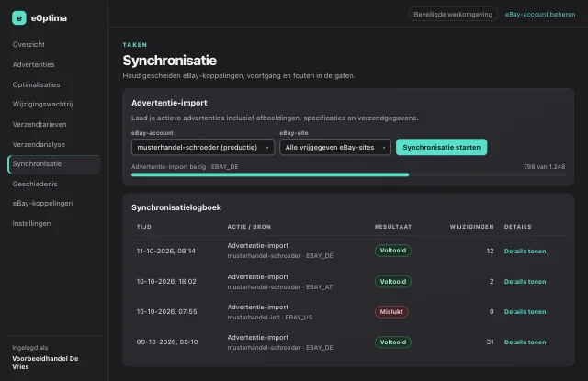This screenshot has width=588, height=381.
Task: Open Optimalisaties in the sidebar
Action: (x=36, y=84)
